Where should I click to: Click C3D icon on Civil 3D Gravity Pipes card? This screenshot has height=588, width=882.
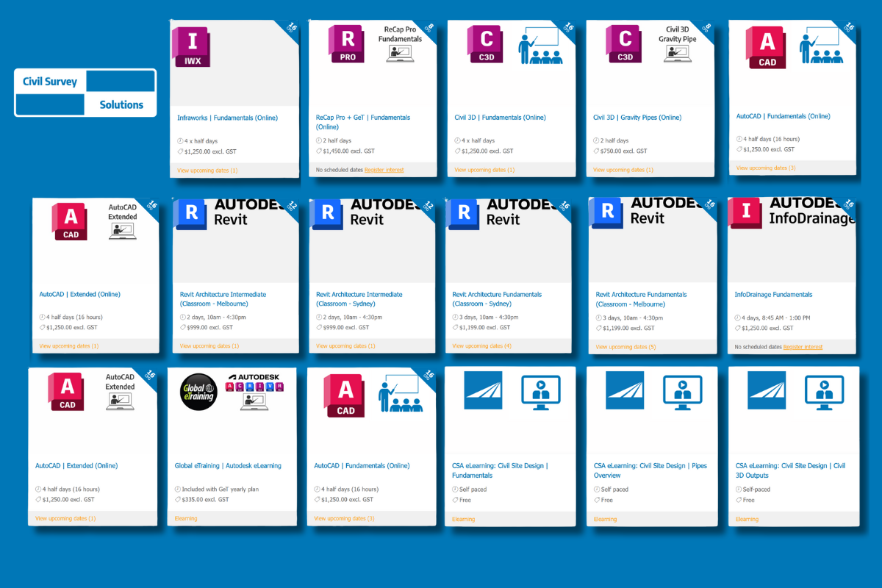[x=625, y=45]
